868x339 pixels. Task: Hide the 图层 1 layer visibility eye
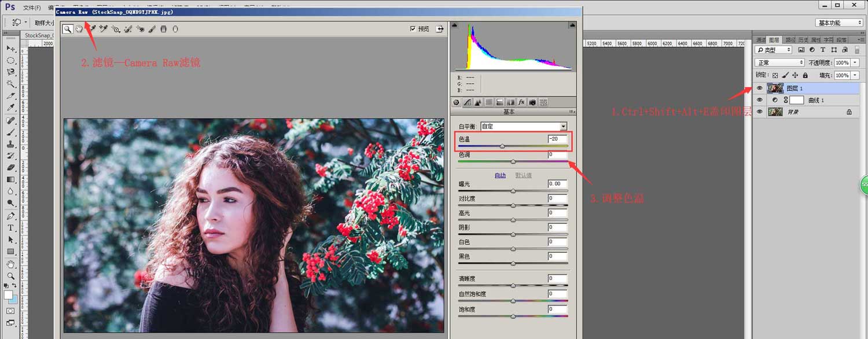(x=760, y=89)
